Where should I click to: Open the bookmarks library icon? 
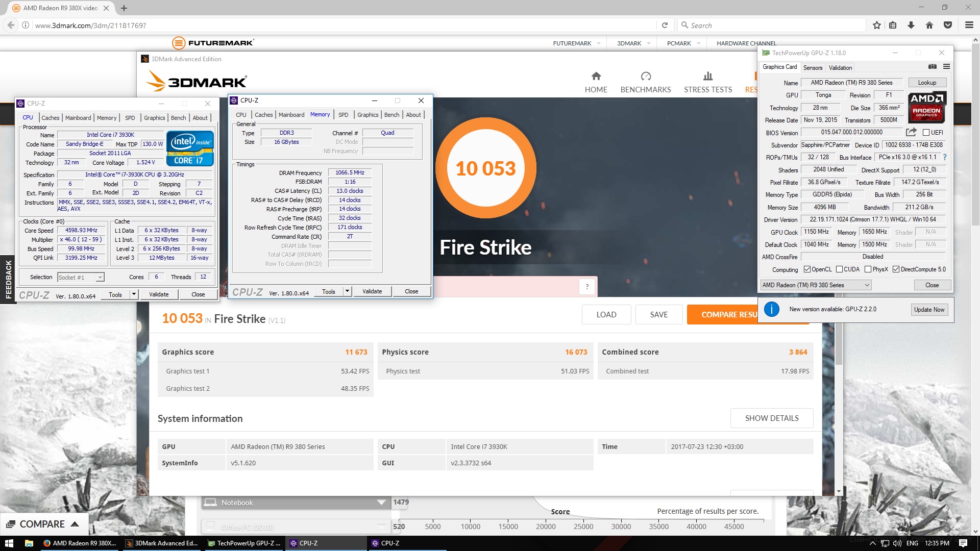(893, 25)
